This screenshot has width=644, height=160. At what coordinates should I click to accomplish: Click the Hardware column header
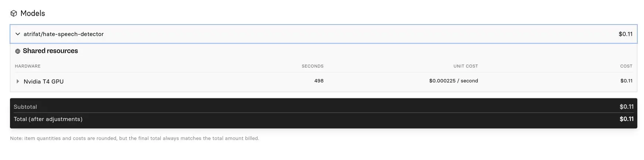28,66
